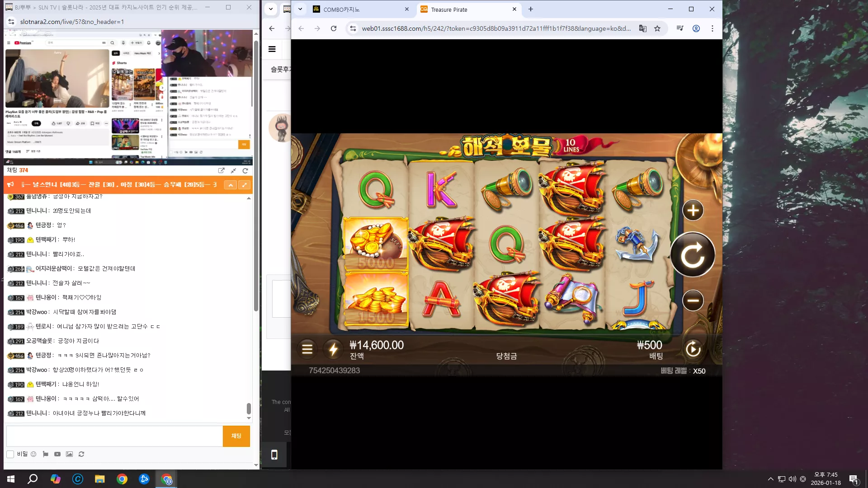Open Chrome media controls

point(679,28)
